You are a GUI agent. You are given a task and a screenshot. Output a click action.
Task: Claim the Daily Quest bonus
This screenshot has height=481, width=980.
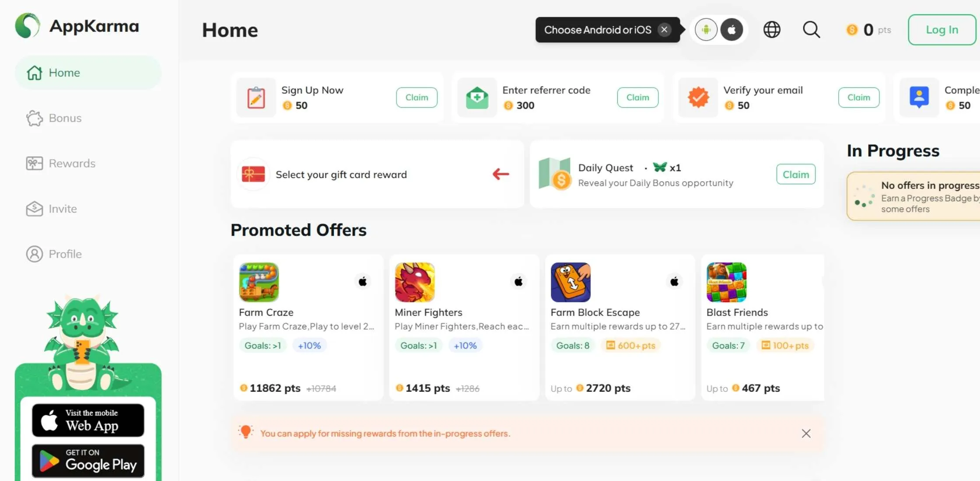point(796,174)
